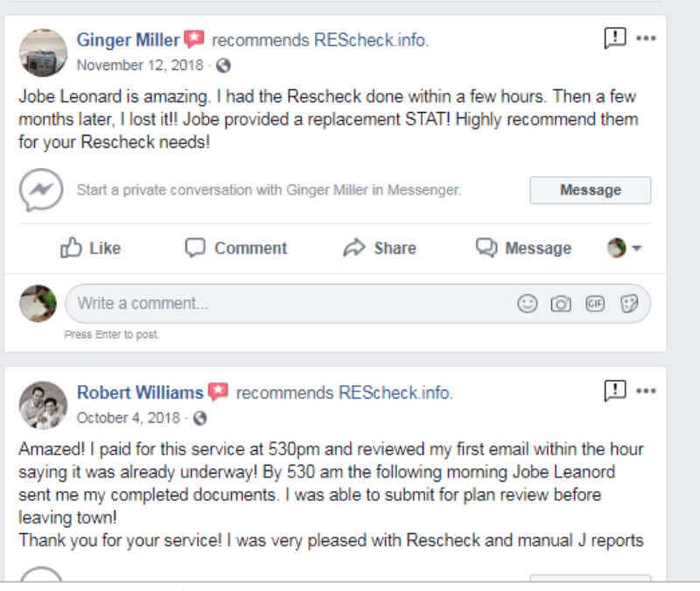Click Comment on Ginger Miller's post
The width and height of the screenshot is (700, 591).
236,249
